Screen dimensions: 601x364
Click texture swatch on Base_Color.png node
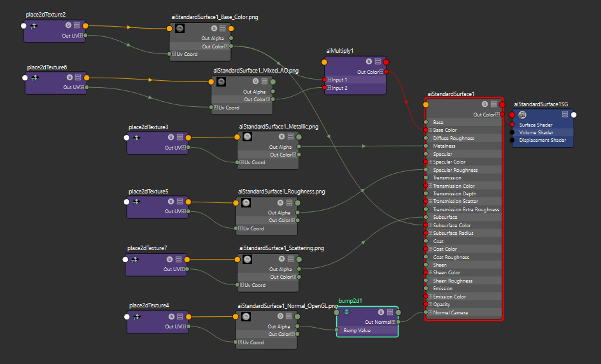click(180, 28)
